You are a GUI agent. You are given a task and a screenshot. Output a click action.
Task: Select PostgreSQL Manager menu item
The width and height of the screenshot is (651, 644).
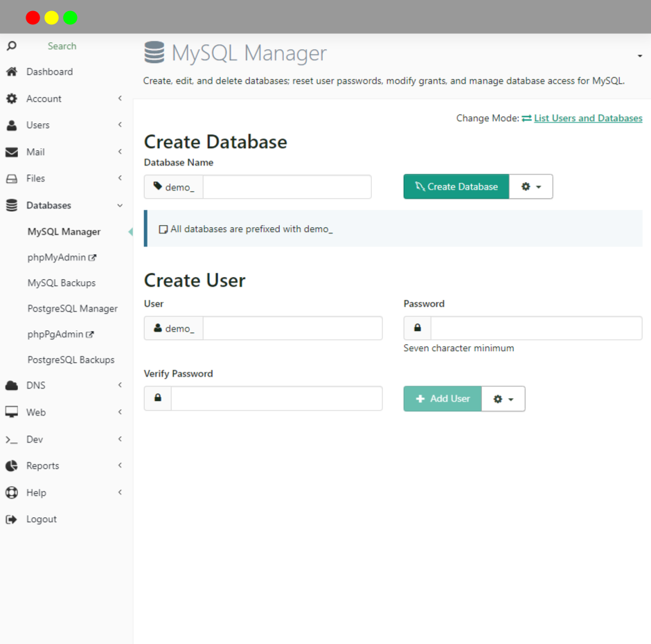pos(73,309)
